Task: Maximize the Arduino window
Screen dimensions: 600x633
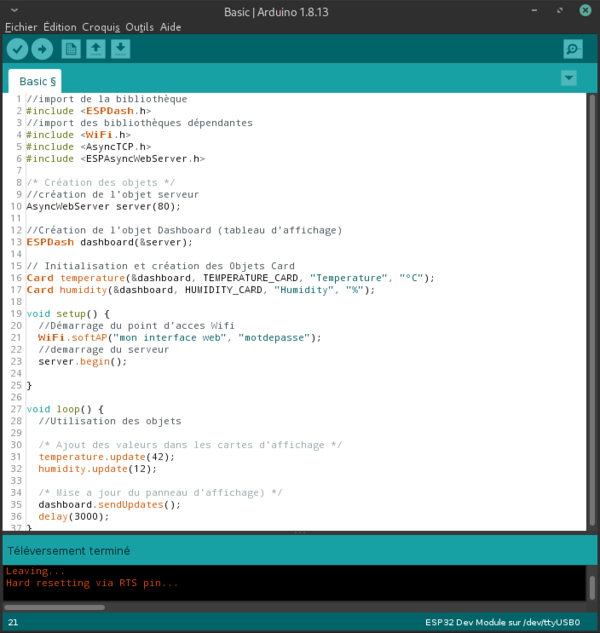Action: coord(560,10)
